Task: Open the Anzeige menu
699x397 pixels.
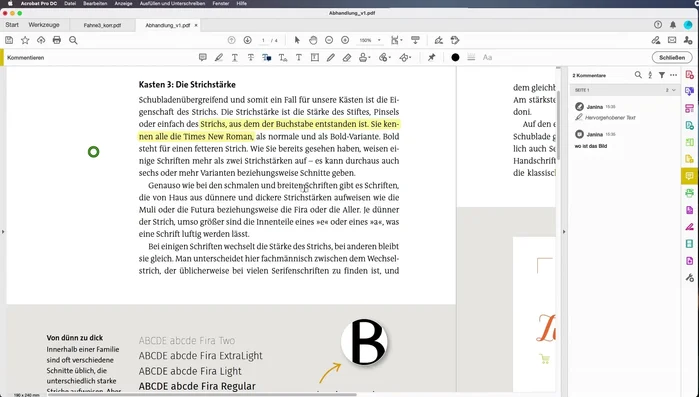Action: coord(123,3)
